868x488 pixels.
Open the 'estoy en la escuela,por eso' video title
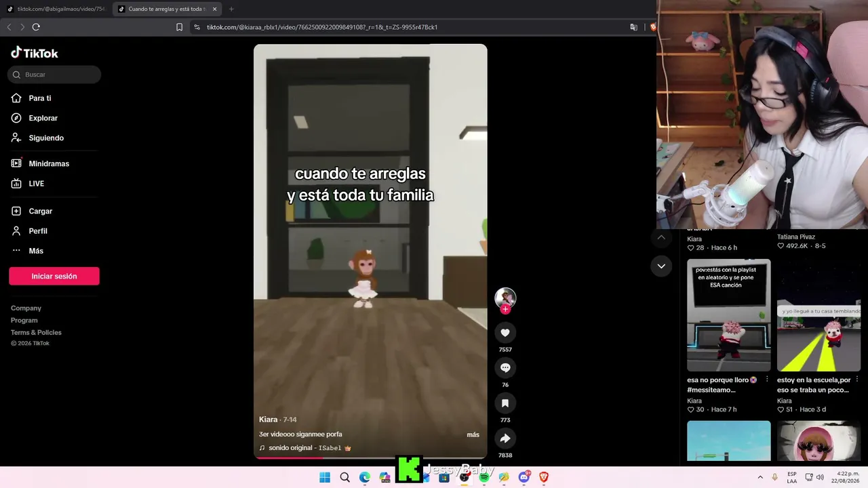814,385
